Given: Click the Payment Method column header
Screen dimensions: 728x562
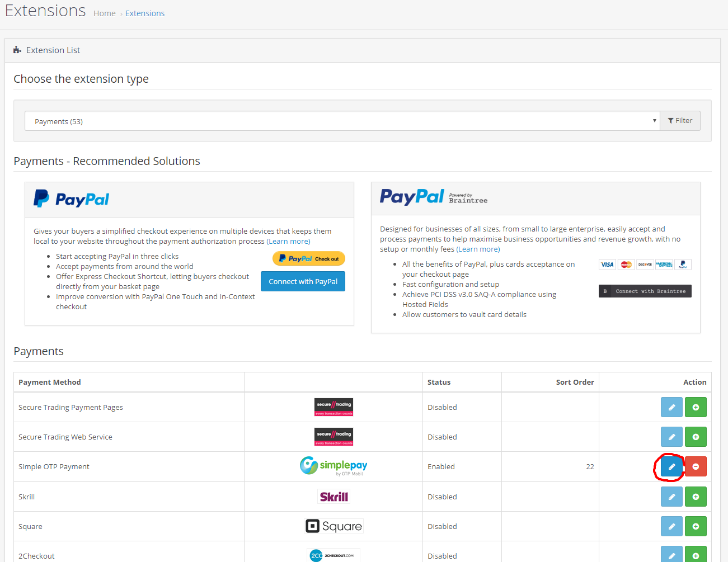Looking at the screenshot, I should coord(50,382).
